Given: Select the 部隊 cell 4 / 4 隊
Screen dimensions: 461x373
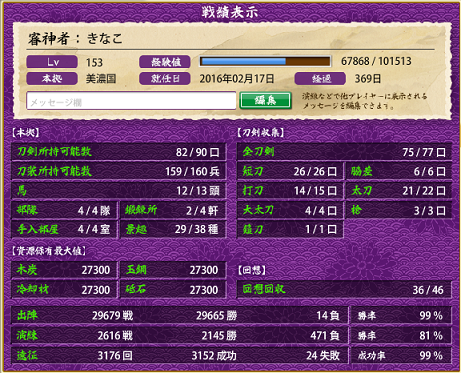Looking at the screenshot, I should click(x=64, y=210).
